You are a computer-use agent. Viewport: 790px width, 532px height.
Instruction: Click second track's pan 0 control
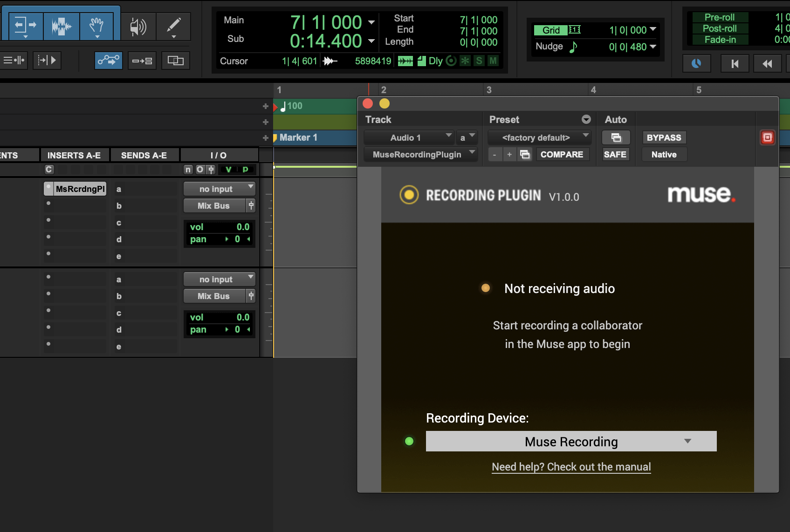(x=219, y=329)
